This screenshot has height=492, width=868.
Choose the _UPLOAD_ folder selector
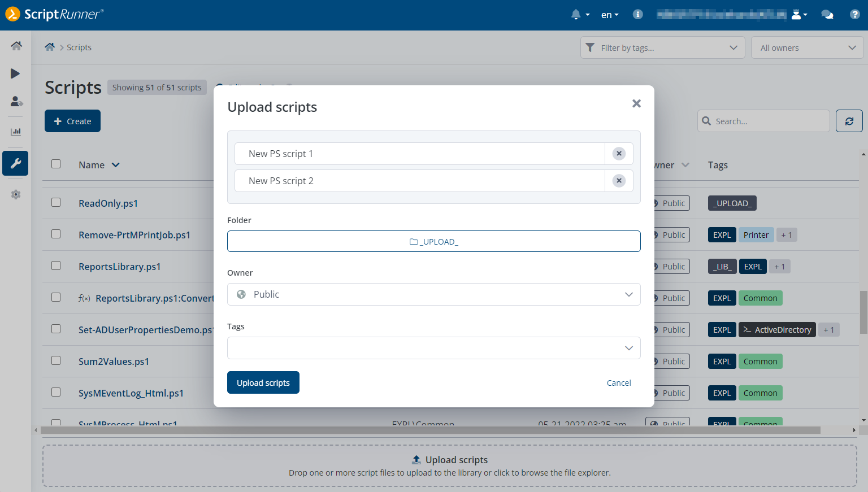click(433, 241)
